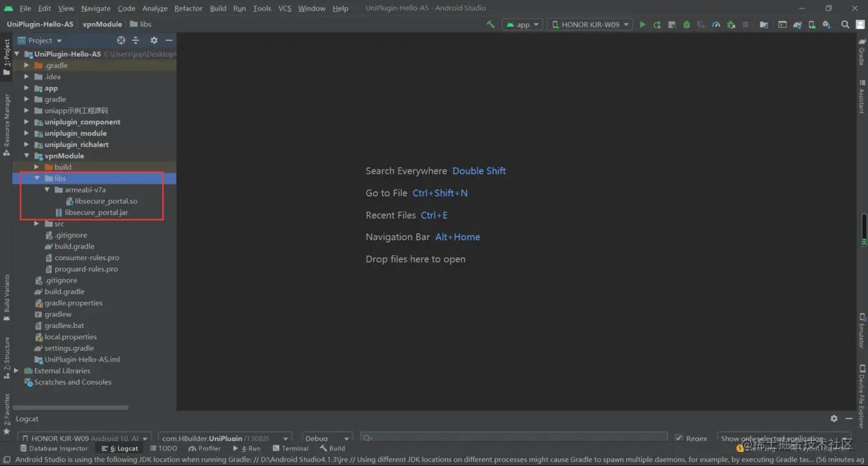Viewport: 868px width, 466px height.
Task: Open Resource Manager side tab
Action: point(7,125)
